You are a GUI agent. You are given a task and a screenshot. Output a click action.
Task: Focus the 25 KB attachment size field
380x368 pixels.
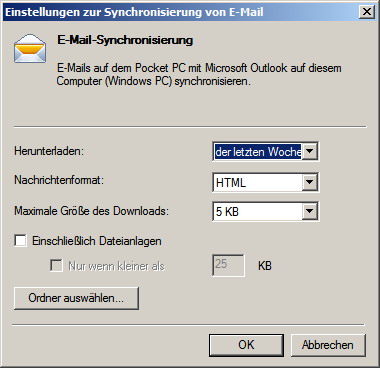[x=228, y=265]
